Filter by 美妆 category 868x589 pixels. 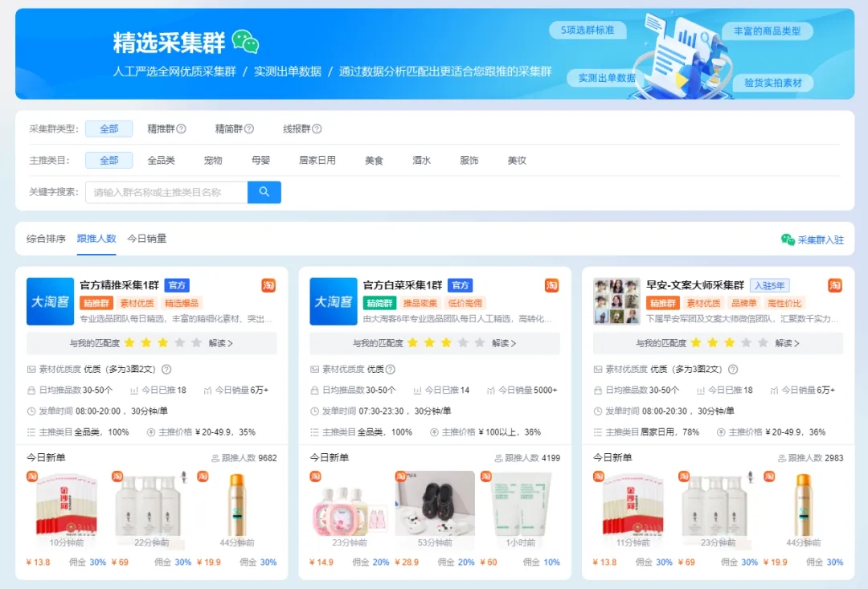pyautogui.click(x=517, y=161)
